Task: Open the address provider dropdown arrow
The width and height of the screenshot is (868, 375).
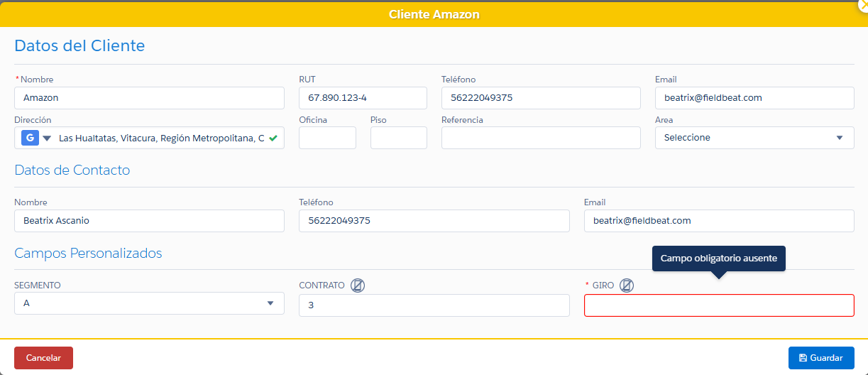Action: tap(47, 138)
